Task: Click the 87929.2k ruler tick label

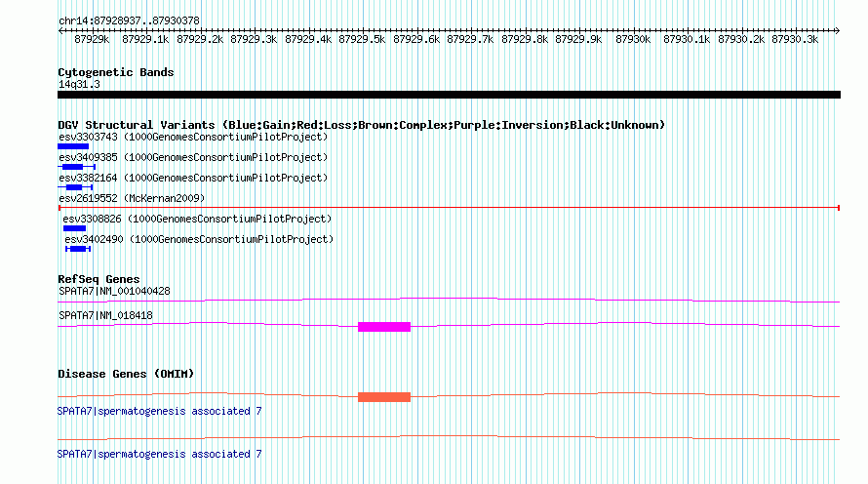Action: click(200, 39)
